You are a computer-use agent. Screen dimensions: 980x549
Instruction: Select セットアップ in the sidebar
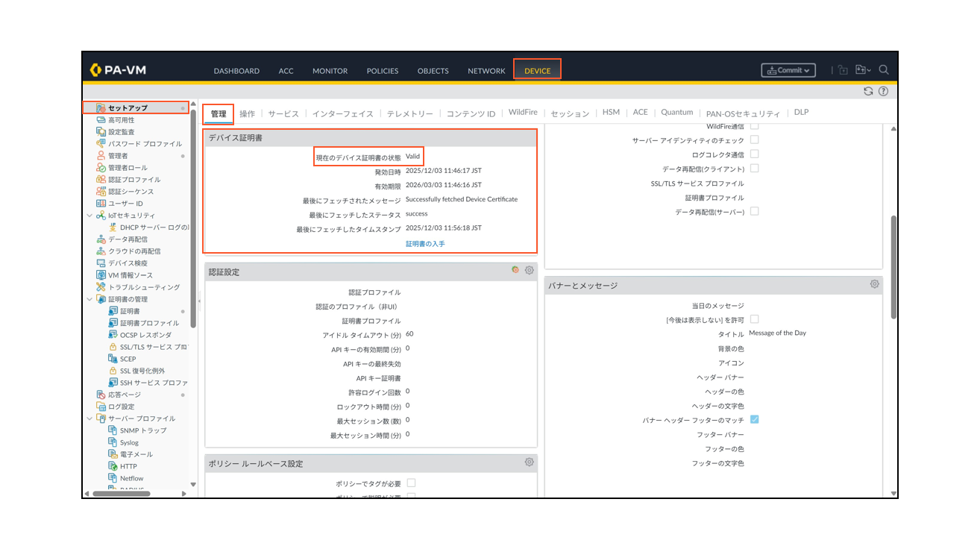(136, 108)
